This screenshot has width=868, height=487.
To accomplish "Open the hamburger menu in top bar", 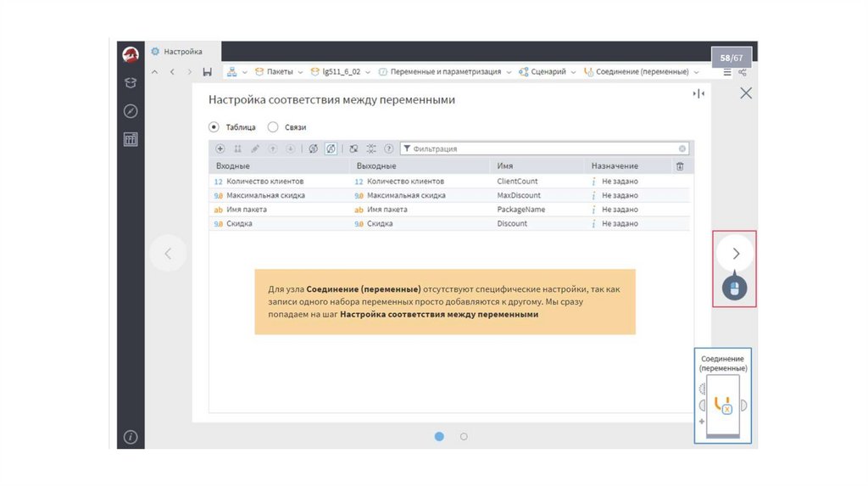I will (727, 72).
